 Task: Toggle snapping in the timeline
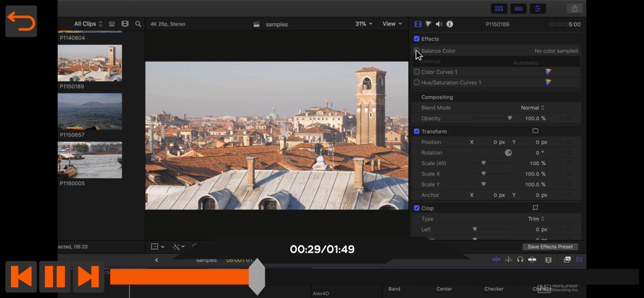pos(533,260)
